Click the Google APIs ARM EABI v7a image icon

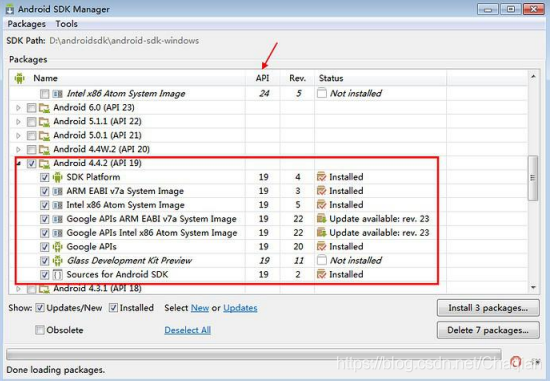(x=57, y=219)
